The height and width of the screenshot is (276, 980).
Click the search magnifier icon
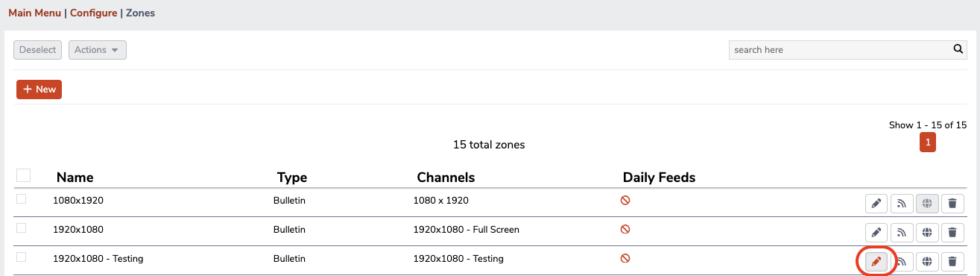pyautogui.click(x=958, y=49)
